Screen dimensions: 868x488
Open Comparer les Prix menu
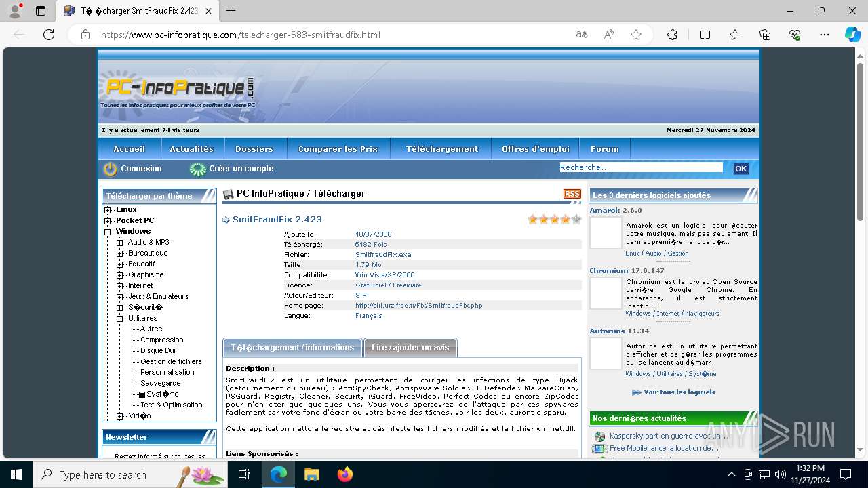click(338, 149)
